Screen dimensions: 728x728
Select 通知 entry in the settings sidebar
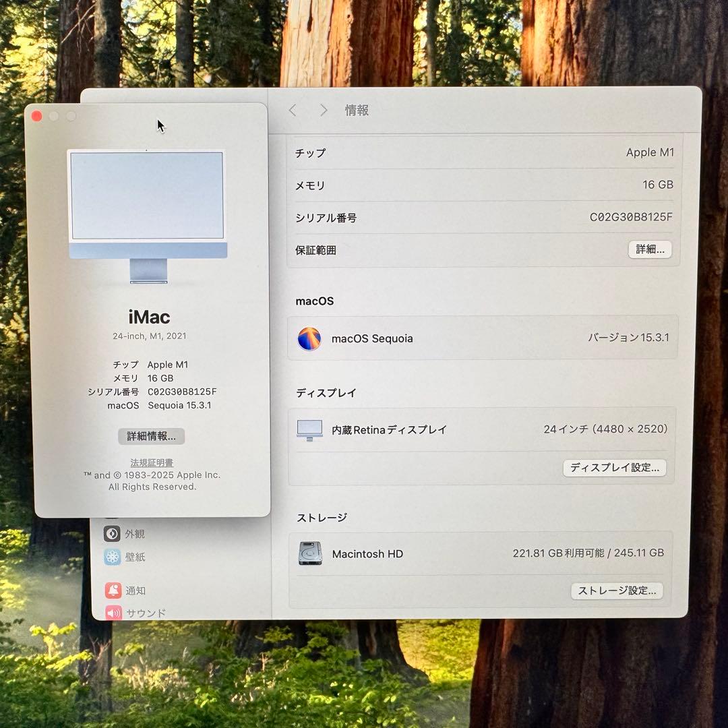click(135, 590)
